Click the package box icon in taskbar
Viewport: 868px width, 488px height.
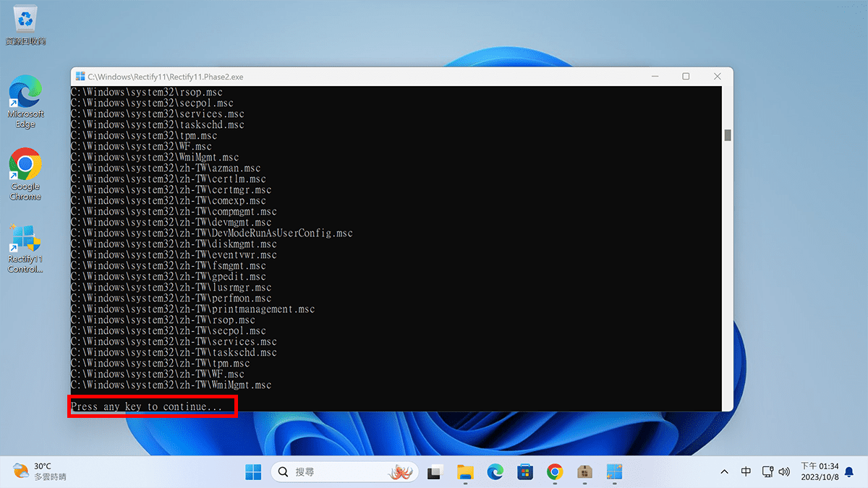[585, 472]
